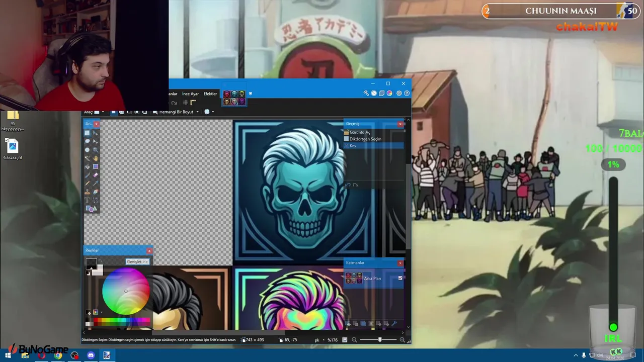Select the Pencil tool

tap(87, 184)
